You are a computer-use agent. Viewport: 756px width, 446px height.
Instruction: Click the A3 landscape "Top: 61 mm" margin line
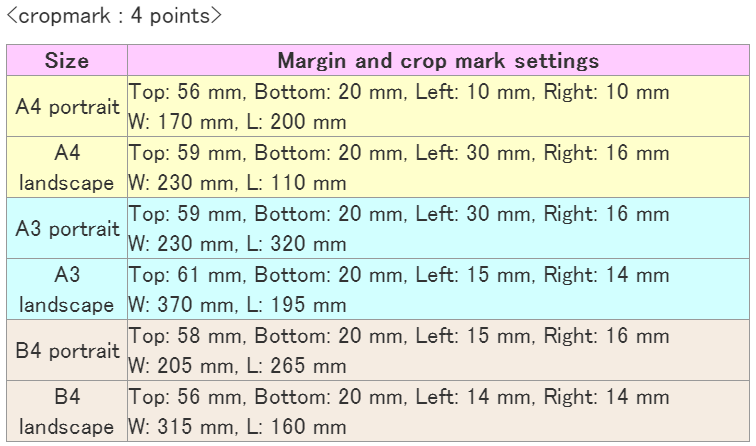399,275
